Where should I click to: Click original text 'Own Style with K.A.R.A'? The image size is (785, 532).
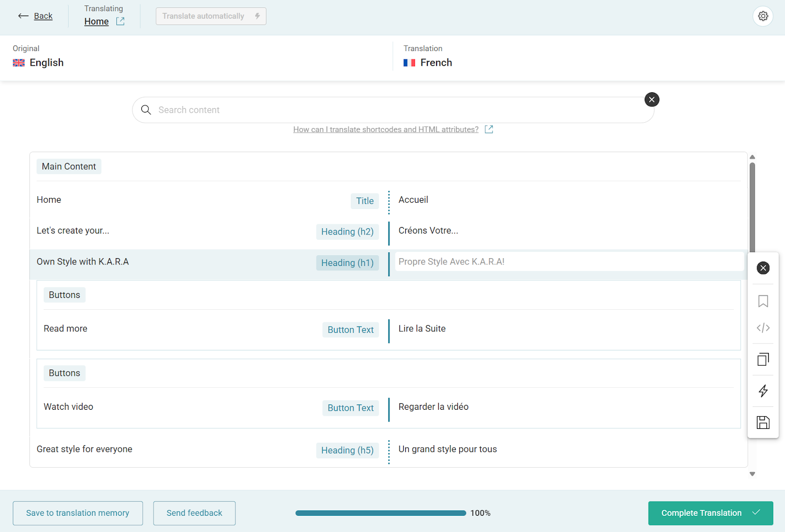[82, 262]
